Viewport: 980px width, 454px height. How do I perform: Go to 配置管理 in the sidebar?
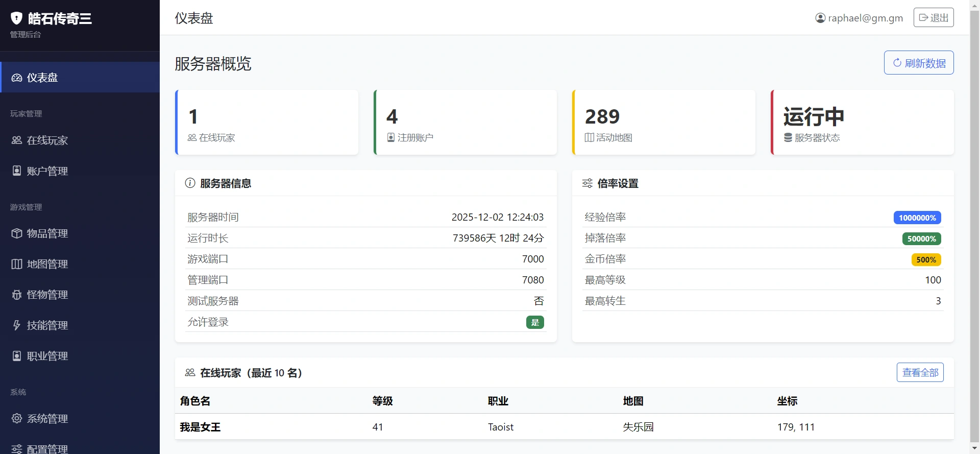[x=47, y=448]
